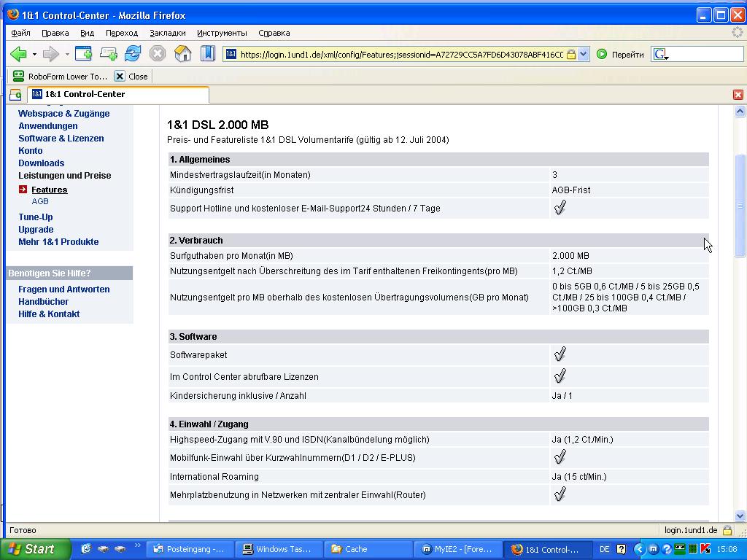Viewport: 747px width, 560px height.
Task: Open the Features link
Action: coord(49,190)
